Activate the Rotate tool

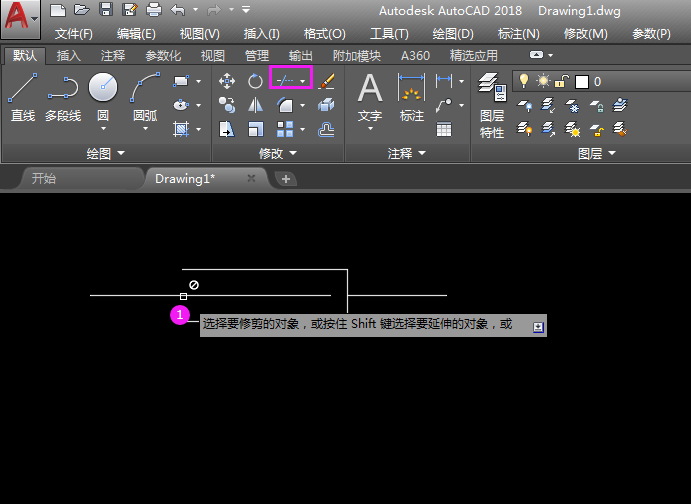coord(255,81)
